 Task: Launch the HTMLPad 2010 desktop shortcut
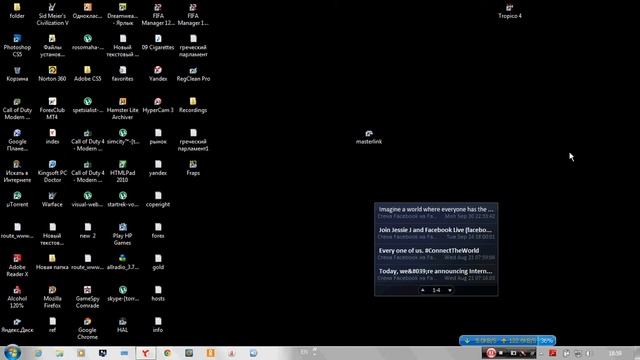122,171
